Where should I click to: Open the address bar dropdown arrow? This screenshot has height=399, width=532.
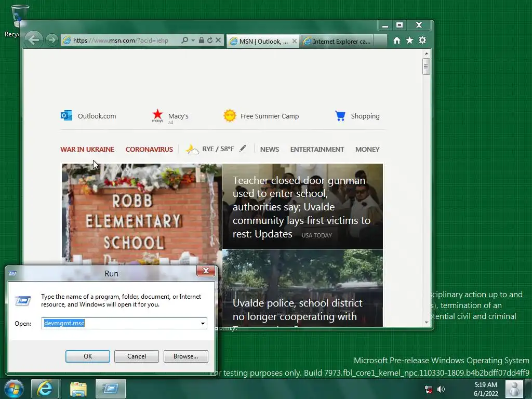193,41
